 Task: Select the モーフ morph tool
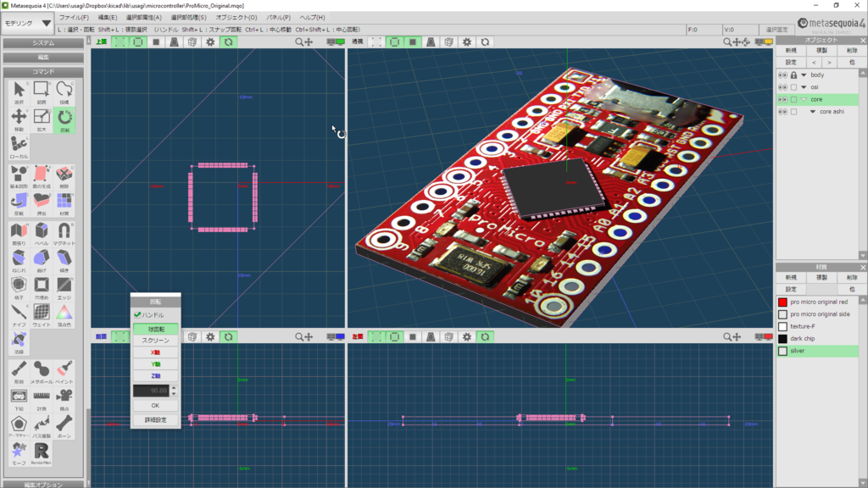19,454
